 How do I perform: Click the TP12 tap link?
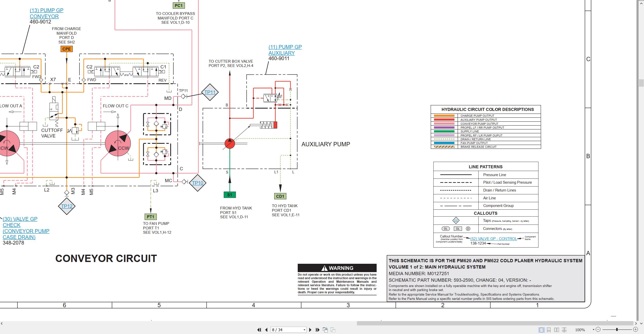67,206
